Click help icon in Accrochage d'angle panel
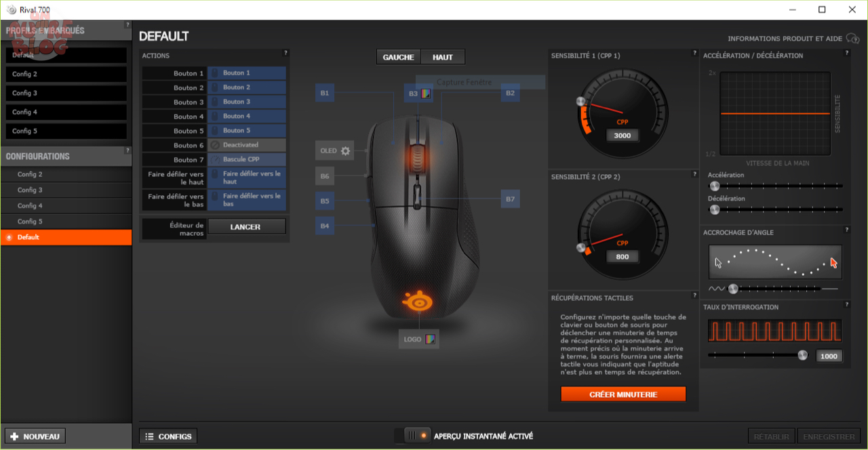The height and width of the screenshot is (450, 868). tap(847, 230)
